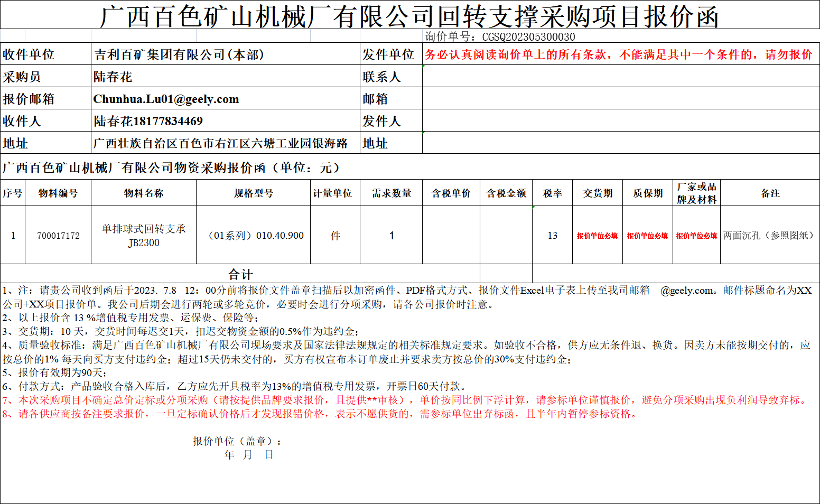The image size is (820, 504).
Task: Click the tax rate cell 13
Action: click(553, 235)
